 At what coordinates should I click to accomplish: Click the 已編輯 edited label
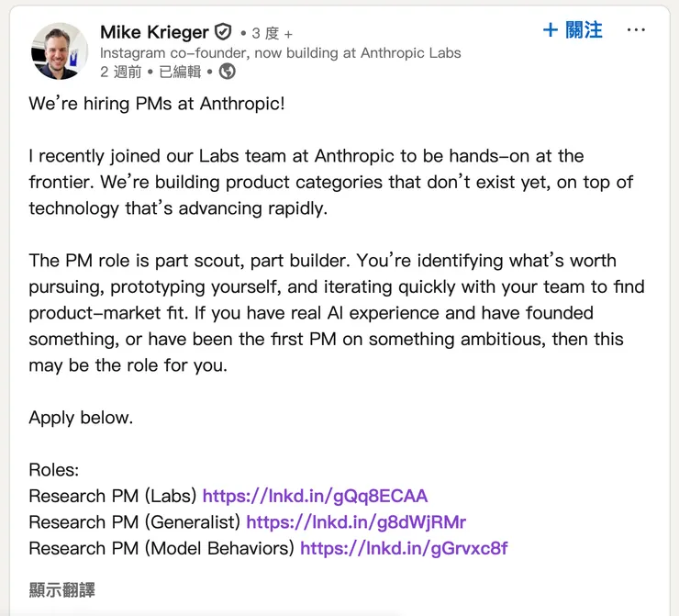(x=180, y=71)
